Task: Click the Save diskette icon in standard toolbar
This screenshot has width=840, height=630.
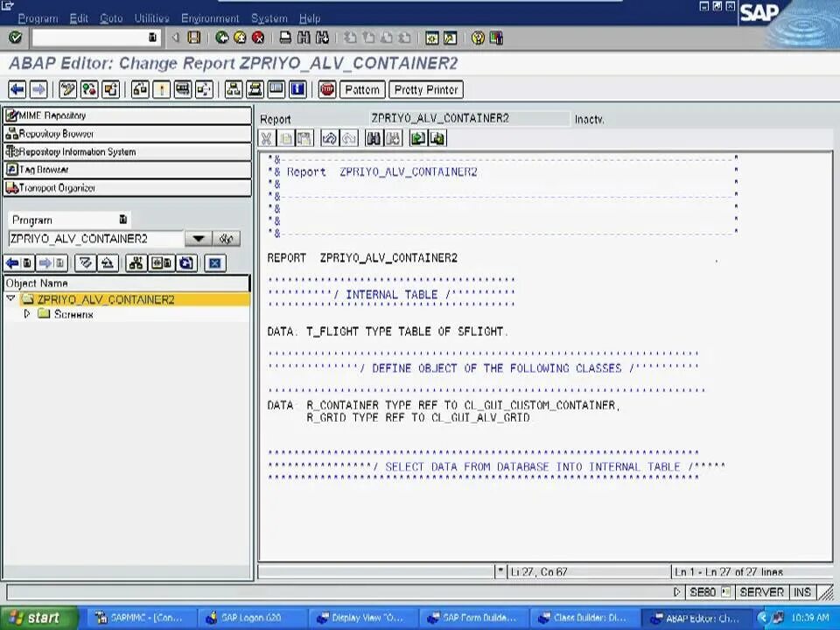Action: [x=194, y=38]
